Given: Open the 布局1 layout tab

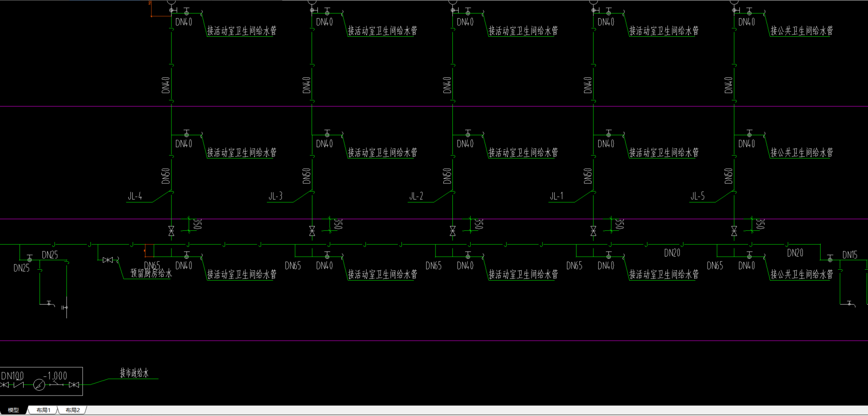Looking at the screenshot, I should (x=43, y=410).
